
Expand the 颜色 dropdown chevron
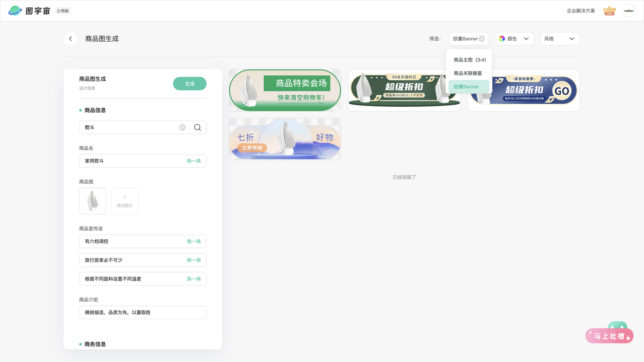point(526,39)
